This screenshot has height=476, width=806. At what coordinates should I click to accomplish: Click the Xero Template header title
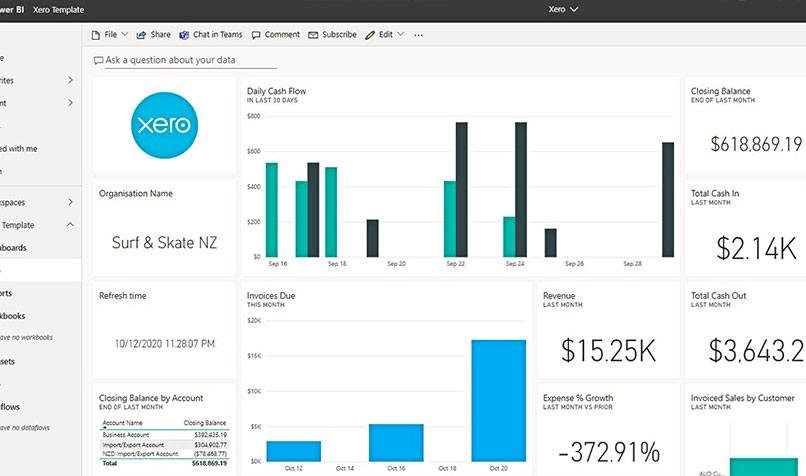pos(59,10)
